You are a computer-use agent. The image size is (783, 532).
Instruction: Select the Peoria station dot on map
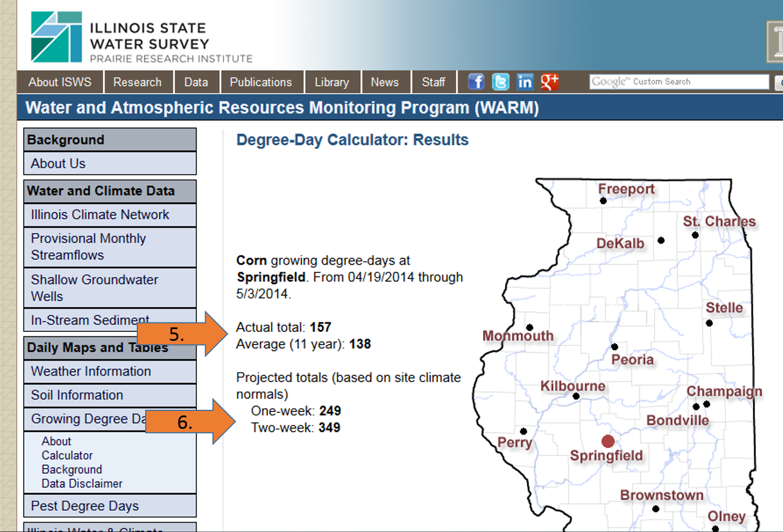pyautogui.click(x=614, y=347)
